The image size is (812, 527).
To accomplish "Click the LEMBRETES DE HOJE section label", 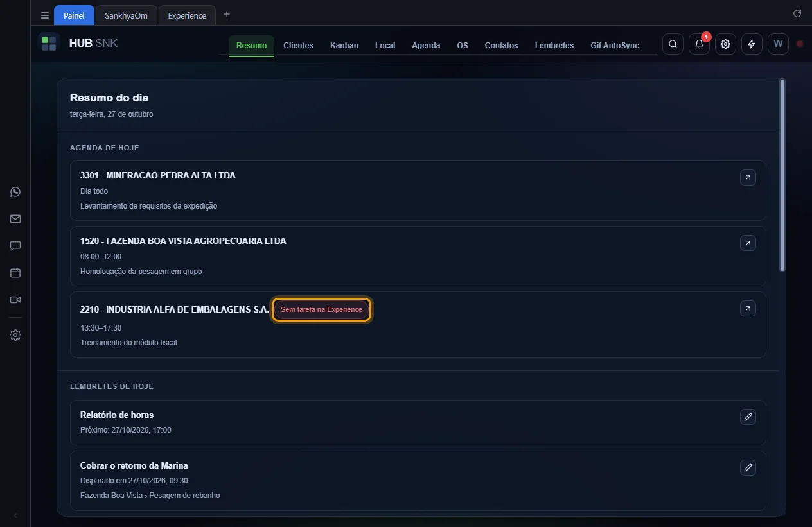I will point(112,386).
